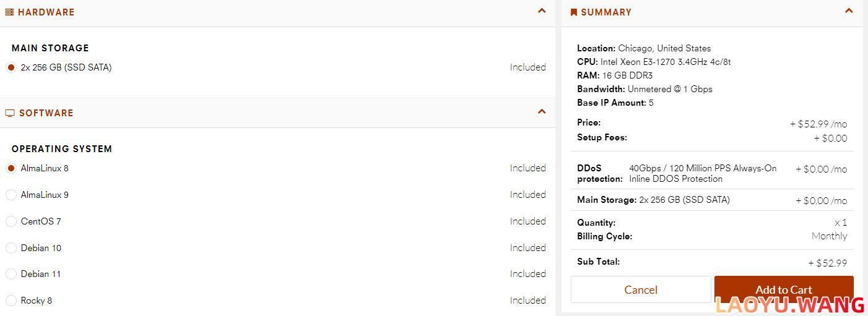Click the Sub Total price amount
Image resolution: width=868 pixels, height=316 pixels.
(828, 263)
